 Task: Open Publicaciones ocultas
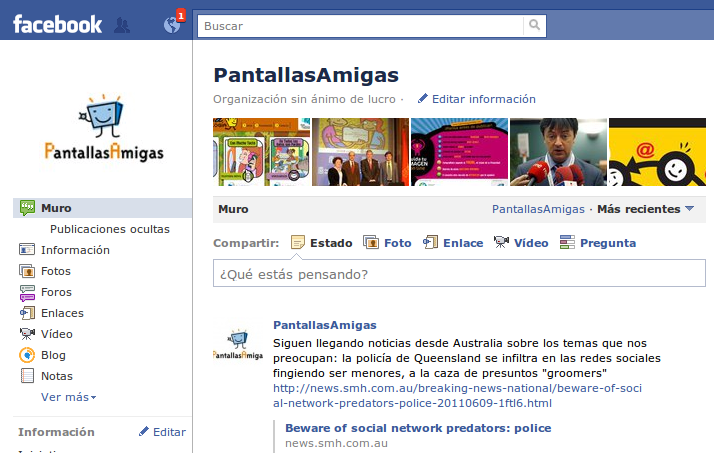(110, 229)
